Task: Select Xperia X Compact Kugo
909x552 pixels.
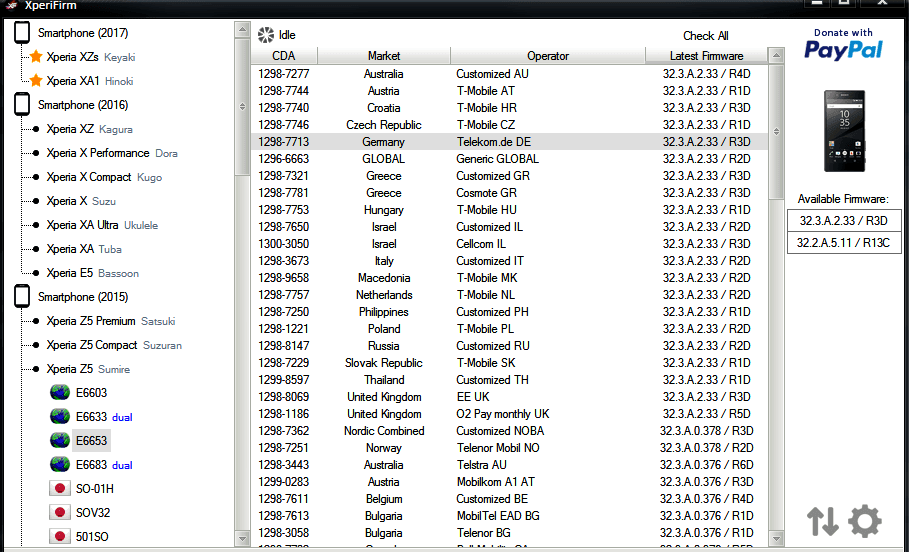Action: pos(104,177)
